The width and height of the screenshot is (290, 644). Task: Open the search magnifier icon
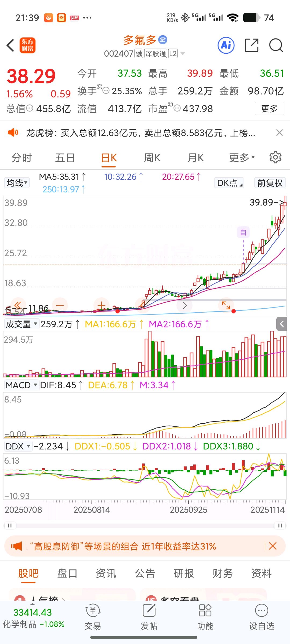coord(276,45)
